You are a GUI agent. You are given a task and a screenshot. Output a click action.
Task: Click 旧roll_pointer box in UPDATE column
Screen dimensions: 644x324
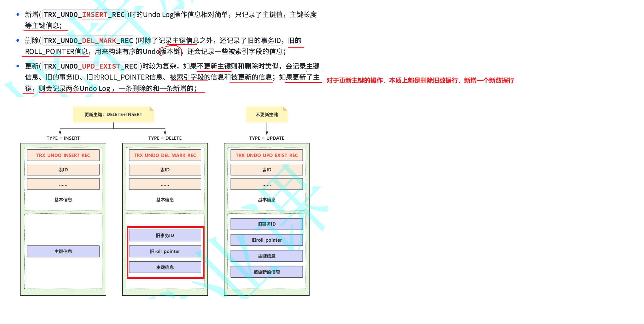266,240
